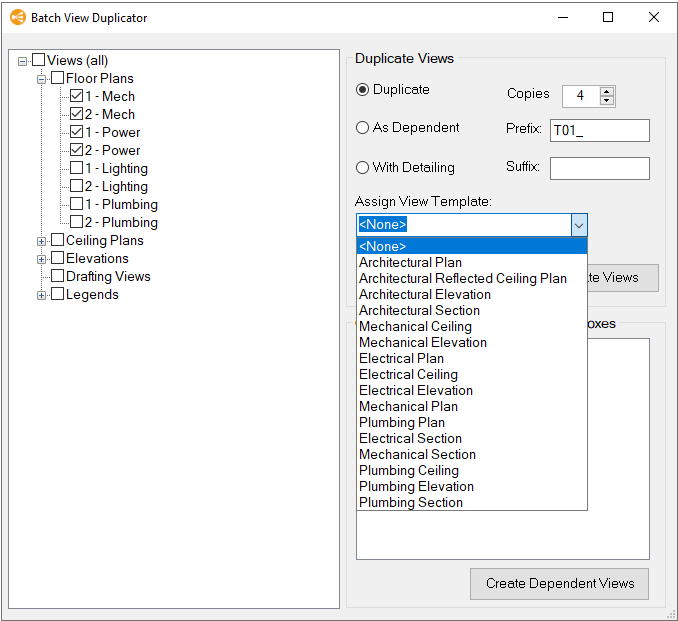Choose Electrical Plan template
678x621 pixels.
472,359
